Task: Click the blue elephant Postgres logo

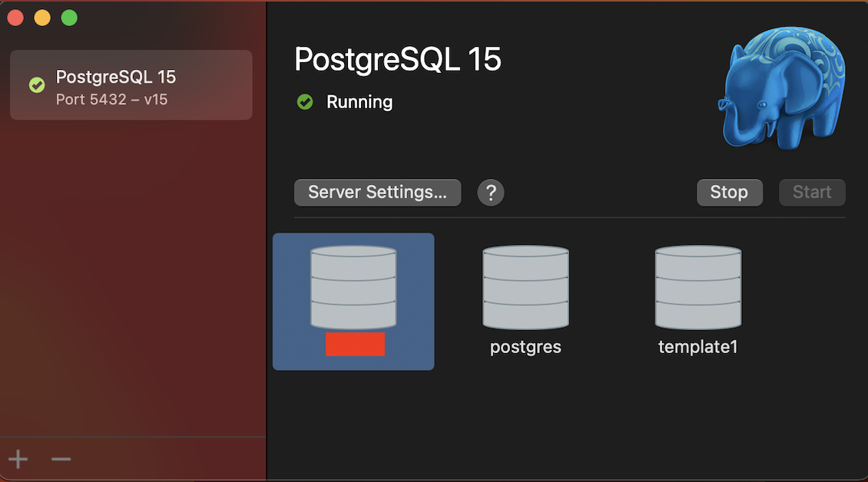Action: (x=782, y=87)
